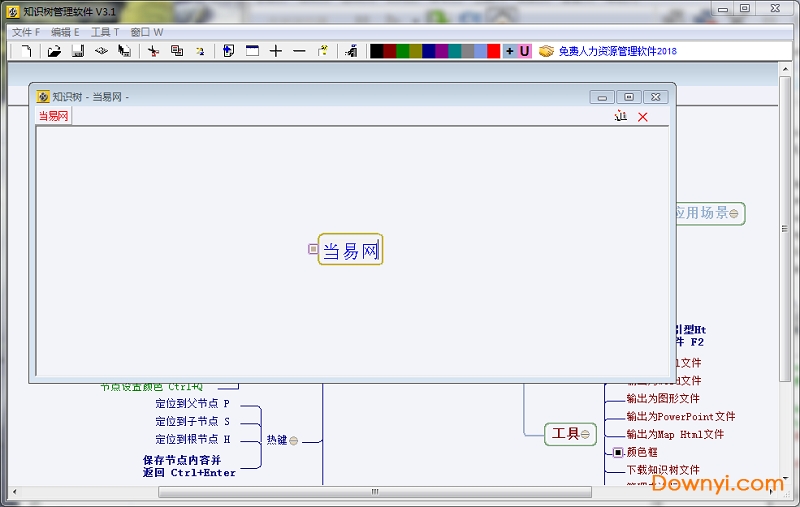Viewport: 800px width, 507px height.
Task: Open the 免费人力资源管理软件2018 link
Action: coord(617,51)
